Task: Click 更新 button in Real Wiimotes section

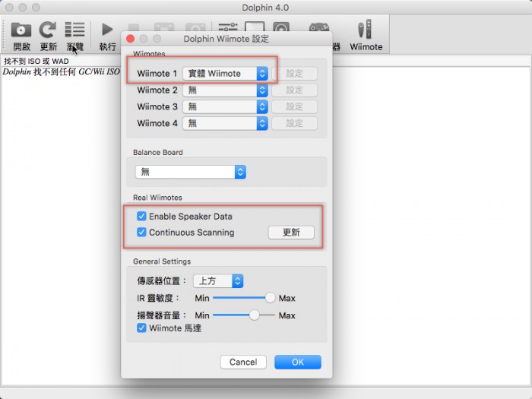Action: (x=291, y=233)
